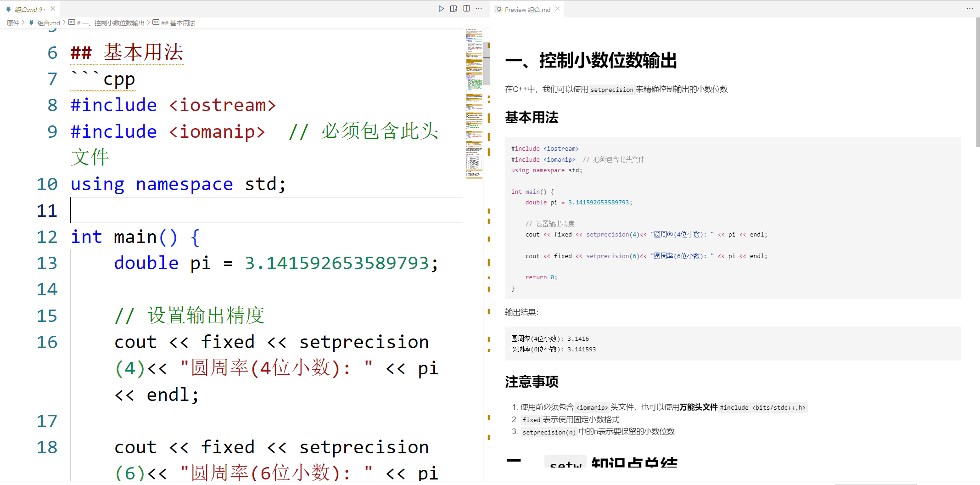Click 'double pi = 3.141592653589793;' in preview
Screen dimensions: 980x485
(578, 203)
